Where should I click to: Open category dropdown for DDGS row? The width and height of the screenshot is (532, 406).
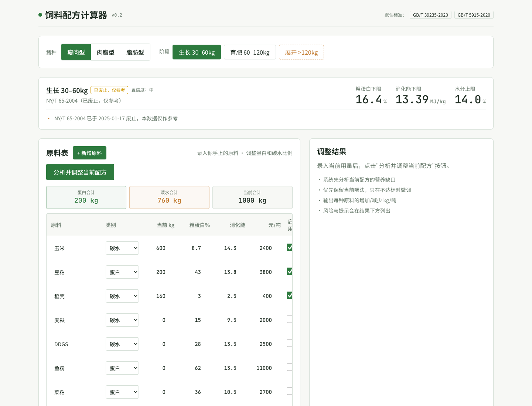pyautogui.click(x=122, y=344)
